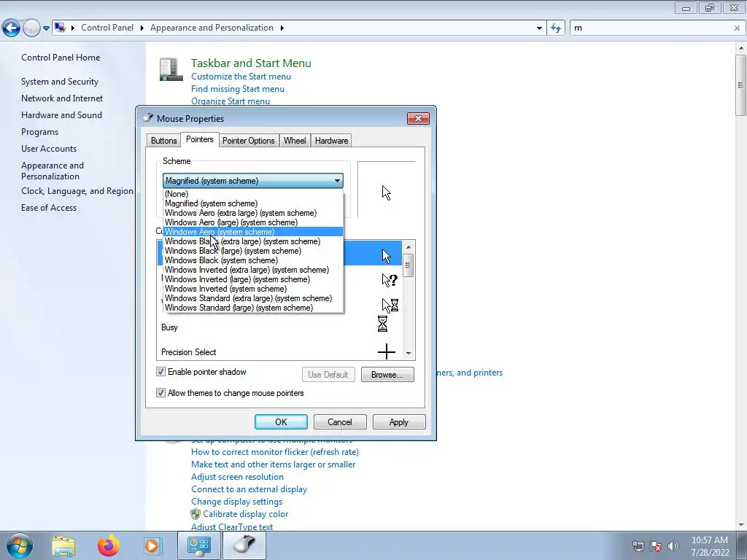Go back with the Back arrow button
The height and width of the screenshot is (560, 747).
click(12, 28)
